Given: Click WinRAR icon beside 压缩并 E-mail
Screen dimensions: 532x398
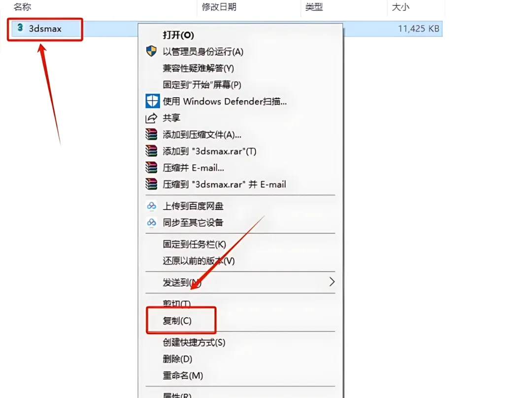Looking at the screenshot, I should (151, 167).
